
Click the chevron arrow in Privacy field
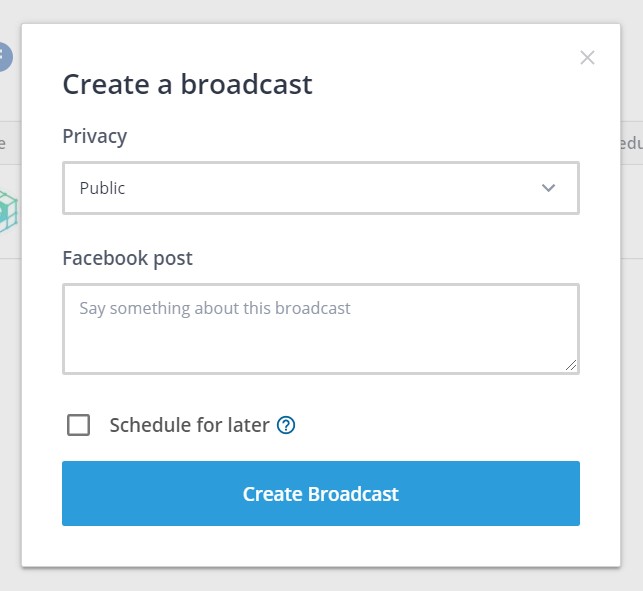click(x=548, y=188)
